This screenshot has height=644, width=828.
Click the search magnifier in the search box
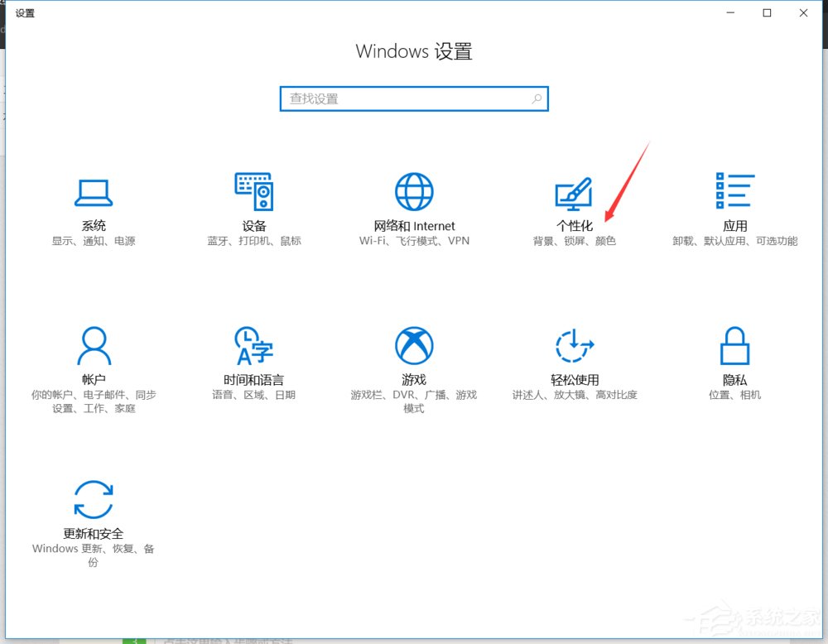(x=535, y=98)
